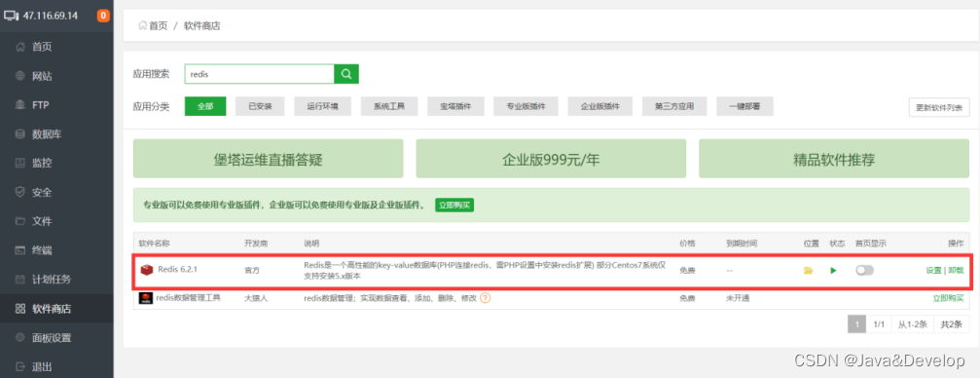Select the 专业版插件 category tab
Image resolution: width=980 pixels, height=378 pixels.
[x=526, y=106]
